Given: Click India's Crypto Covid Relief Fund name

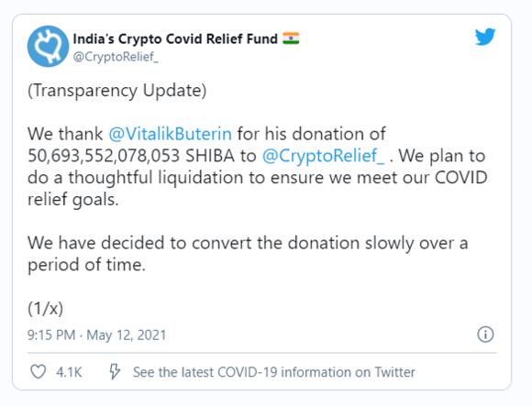Looking at the screenshot, I should click(x=175, y=39).
